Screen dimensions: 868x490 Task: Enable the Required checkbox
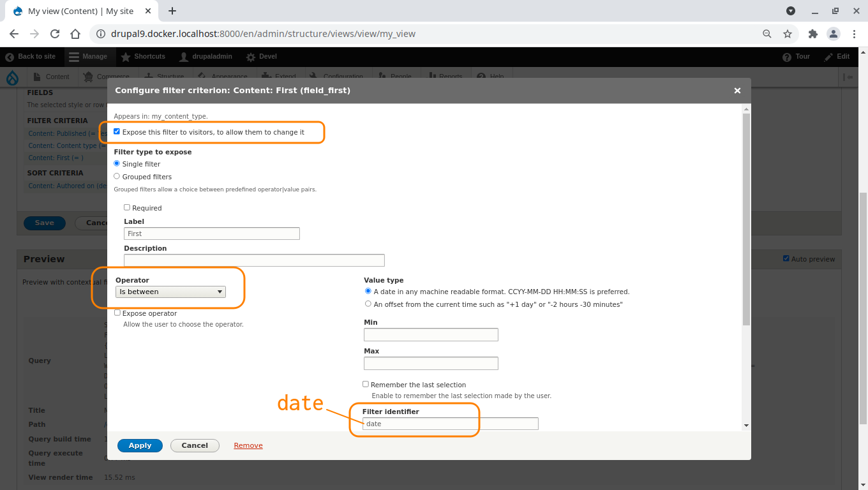coord(127,207)
